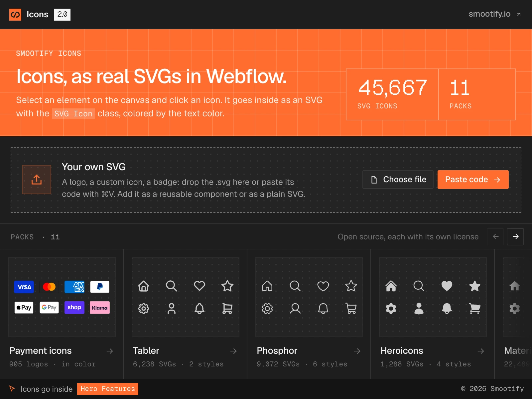The height and width of the screenshot is (399, 532).
Task: Click the '905 logos · in color' text
Action: [x=53, y=364]
